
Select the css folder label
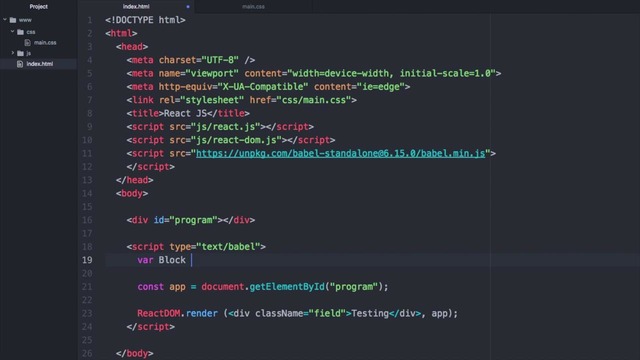click(x=31, y=32)
